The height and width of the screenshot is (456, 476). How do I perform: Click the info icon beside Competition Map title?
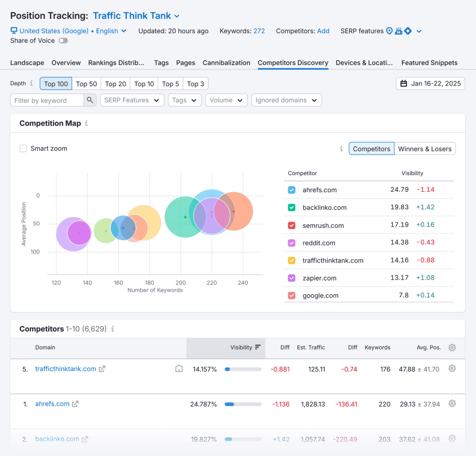coord(86,124)
